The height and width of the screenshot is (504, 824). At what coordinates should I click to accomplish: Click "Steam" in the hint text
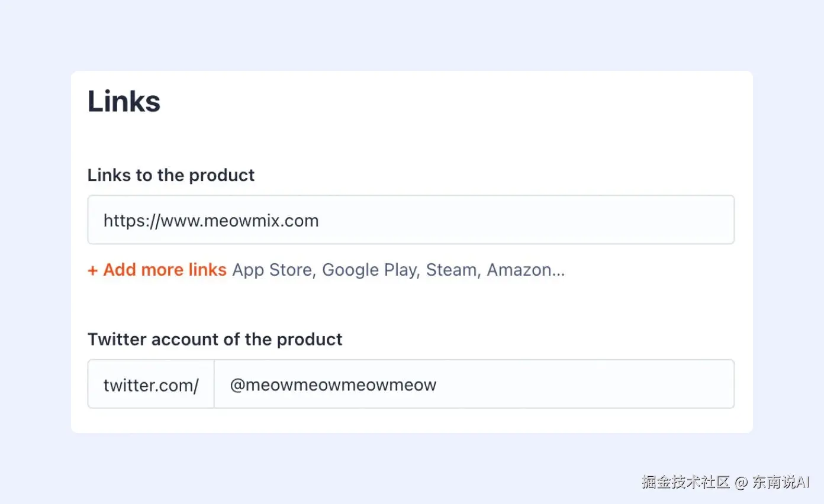coord(452,270)
